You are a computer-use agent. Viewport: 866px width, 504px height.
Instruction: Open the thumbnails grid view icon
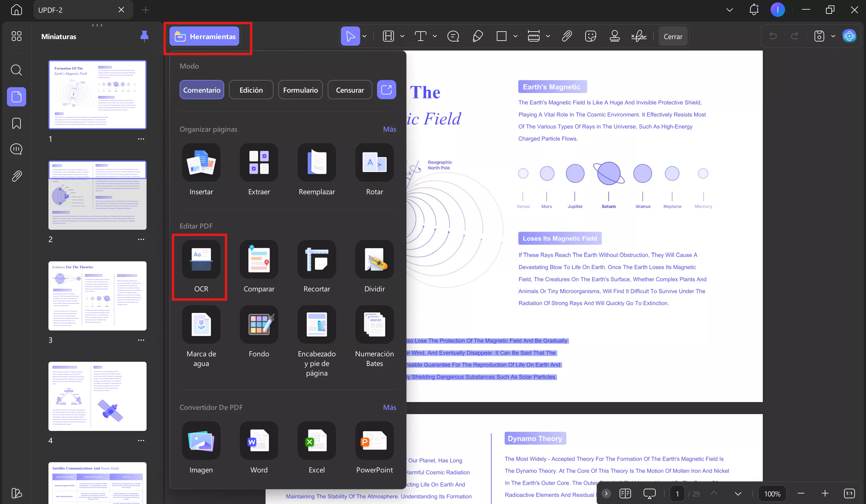16,36
